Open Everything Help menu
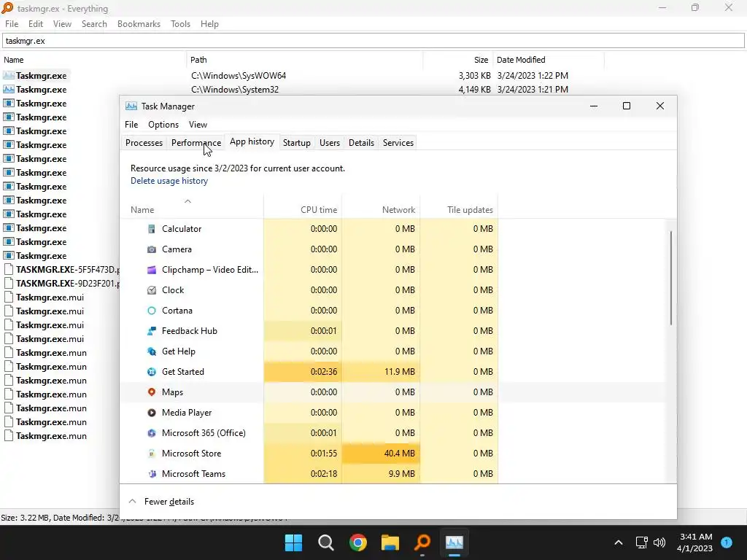 [209, 24]
